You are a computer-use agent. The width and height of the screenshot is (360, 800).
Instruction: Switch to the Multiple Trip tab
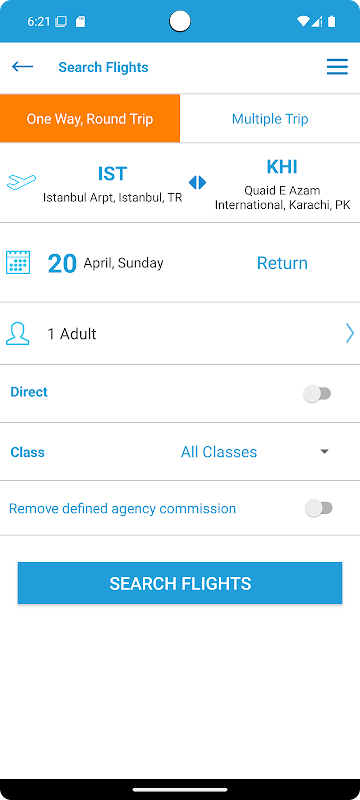[270, 119]
